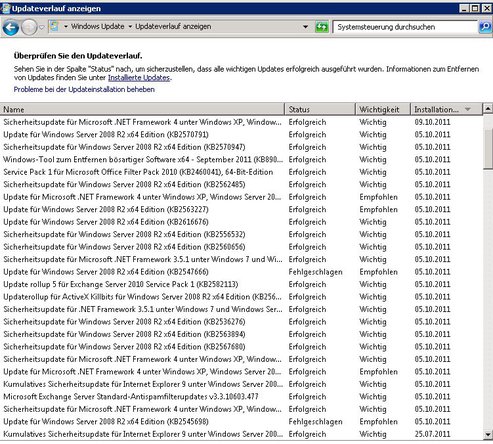Click the vertical scrollbar thumb
493x444 pixels.
(x=488, y=149)
